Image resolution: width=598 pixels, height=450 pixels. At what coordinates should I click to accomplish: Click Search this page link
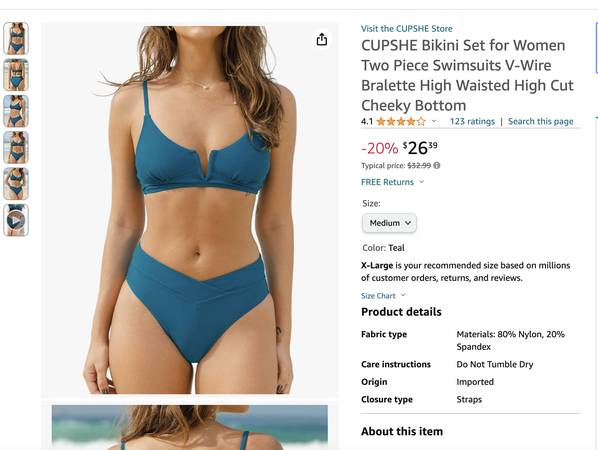(540, 121)
